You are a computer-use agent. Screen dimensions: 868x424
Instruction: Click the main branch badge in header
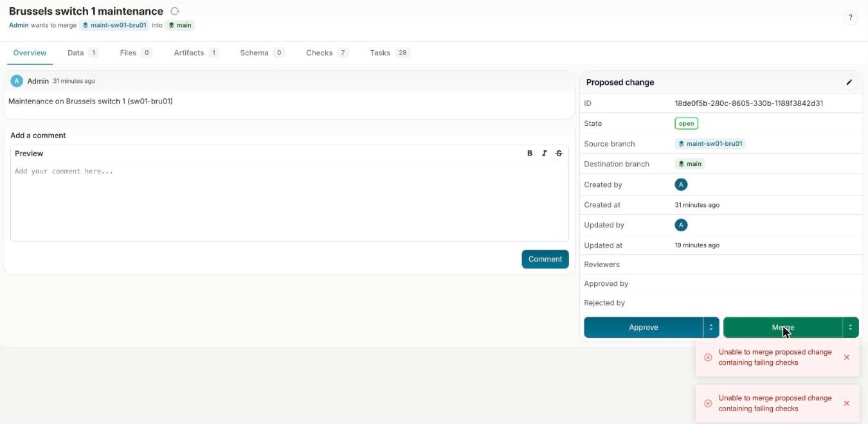click(180, 25)
